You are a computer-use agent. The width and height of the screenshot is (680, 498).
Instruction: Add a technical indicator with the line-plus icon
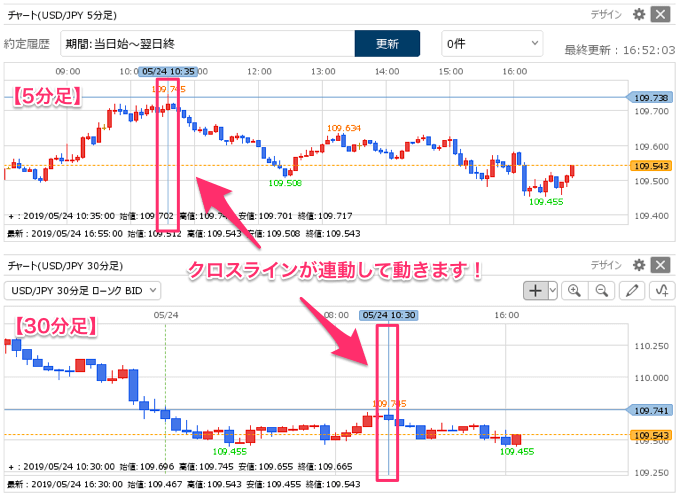point(662,291)
